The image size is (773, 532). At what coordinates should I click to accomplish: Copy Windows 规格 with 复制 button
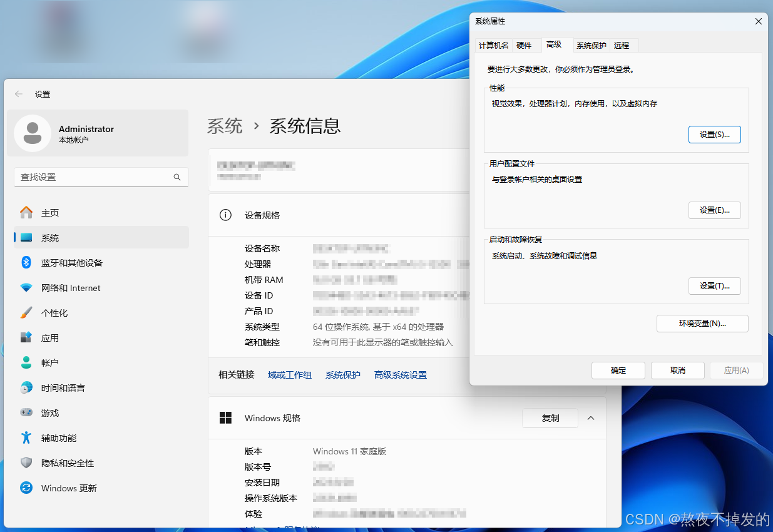click(x=550, y=418)
